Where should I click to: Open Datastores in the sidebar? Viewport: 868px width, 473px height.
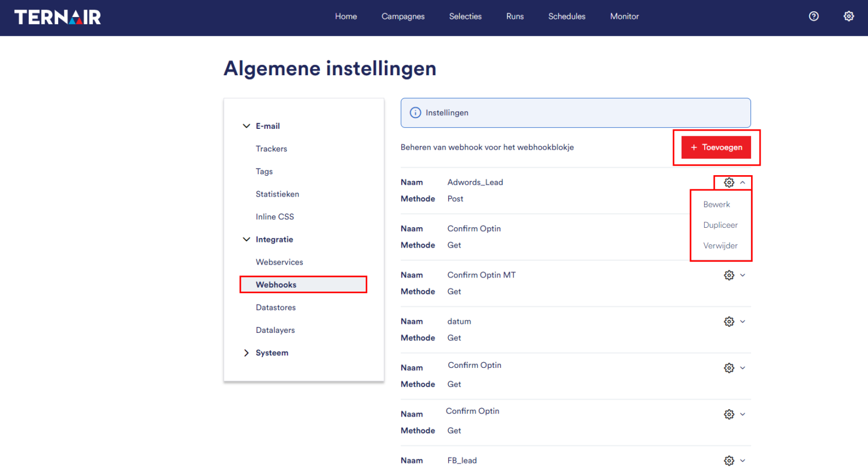pos(276,307)
